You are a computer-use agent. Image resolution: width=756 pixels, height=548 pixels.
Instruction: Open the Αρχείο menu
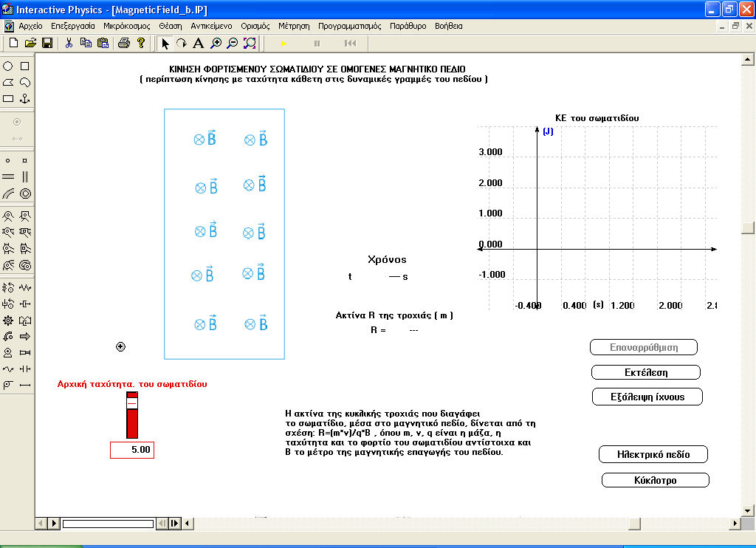coord(30,26)
